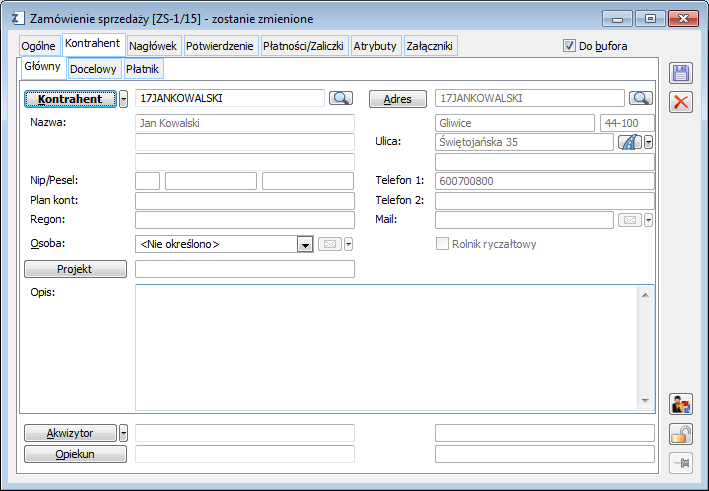The height and width of the screenshot is (491, 709).
Task: Click scroll down arrow in Opis box
Action: coord(645,401)
